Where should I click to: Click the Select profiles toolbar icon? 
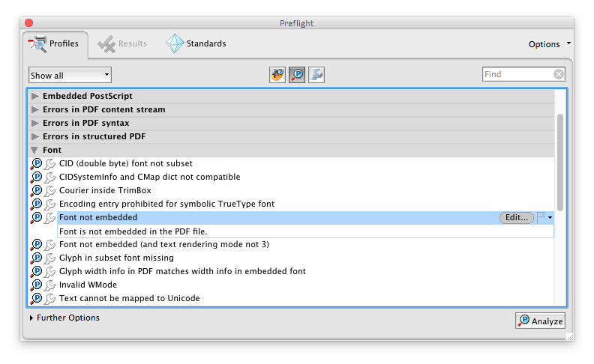pyautogui.click(x=277, y=75)
